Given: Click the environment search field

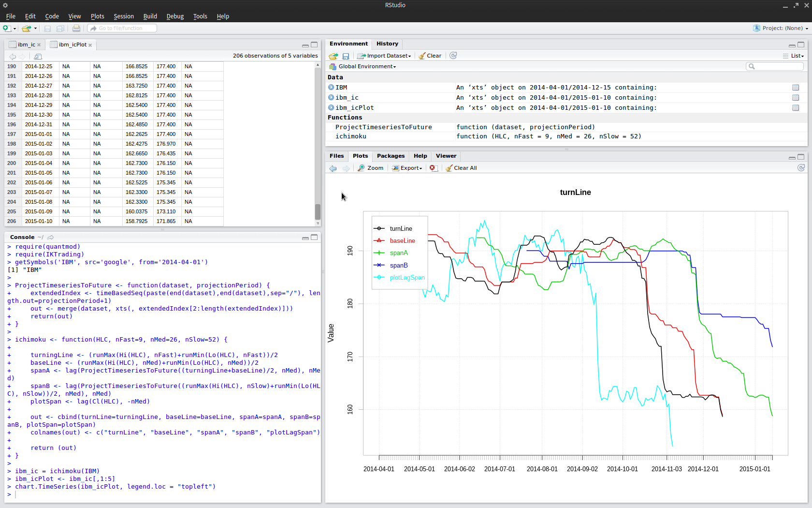Looking at the screenshot, I should tap(775, 66).
